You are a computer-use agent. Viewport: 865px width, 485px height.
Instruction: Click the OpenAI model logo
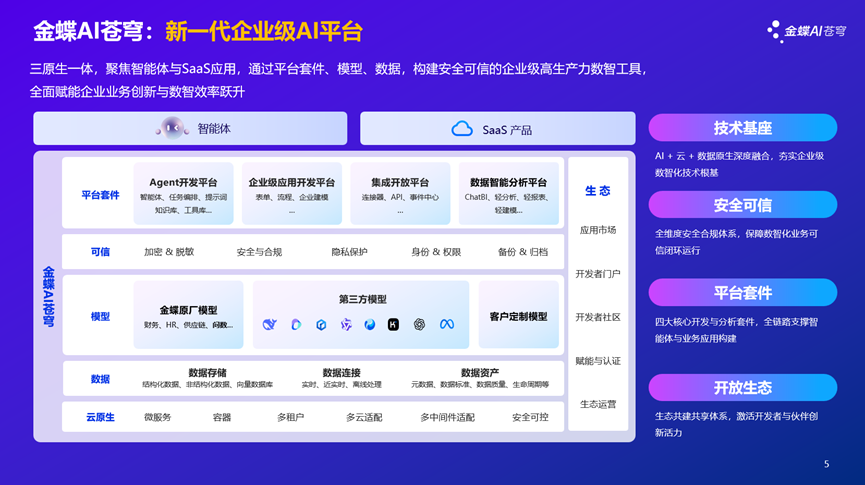tap(420, 325)
